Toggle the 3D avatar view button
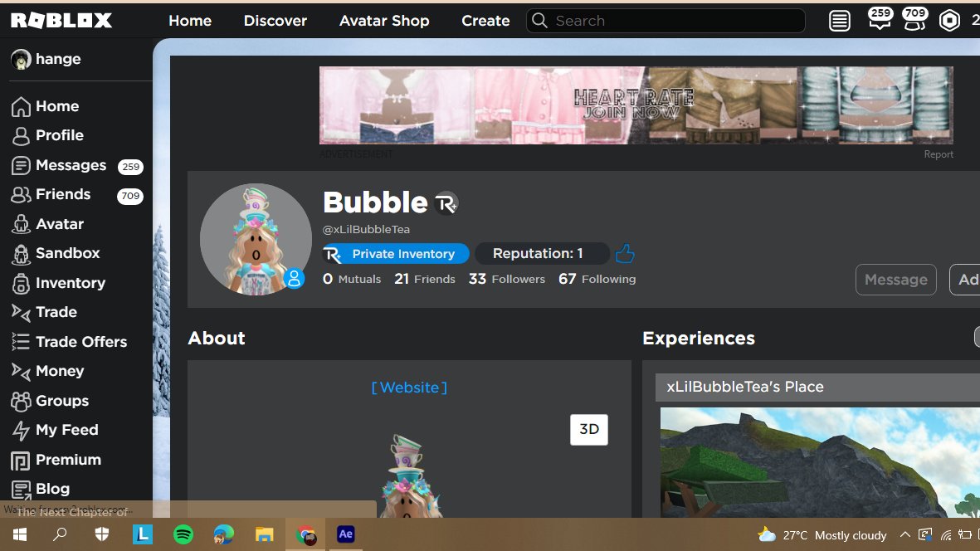980x551 pixels. [589, 429]
